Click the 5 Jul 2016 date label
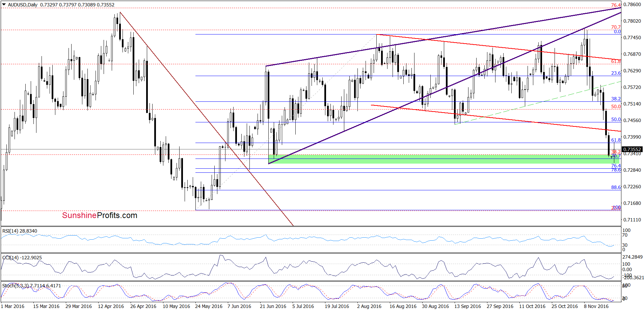Screen dimensions: 644x311 pos(303,306)
